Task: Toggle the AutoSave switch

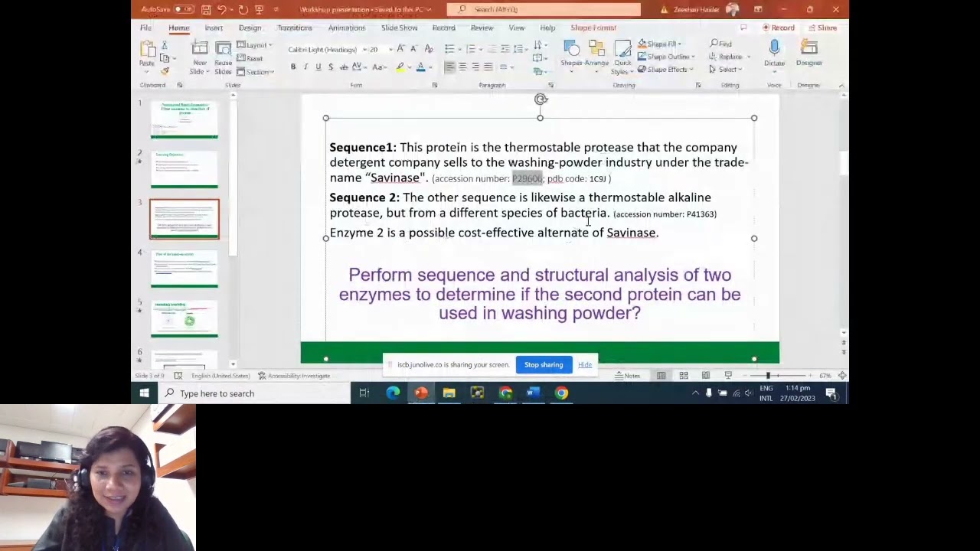Action: [184, 9]
